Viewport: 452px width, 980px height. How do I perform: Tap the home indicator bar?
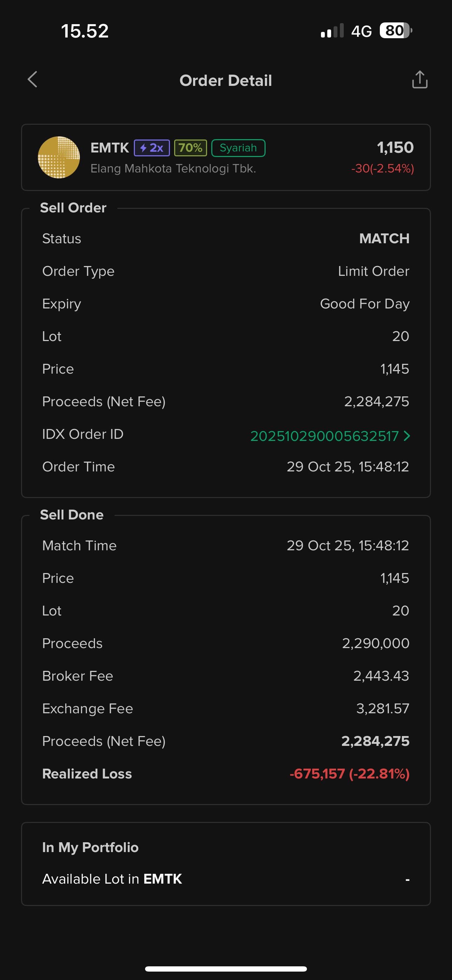point(226,968)
